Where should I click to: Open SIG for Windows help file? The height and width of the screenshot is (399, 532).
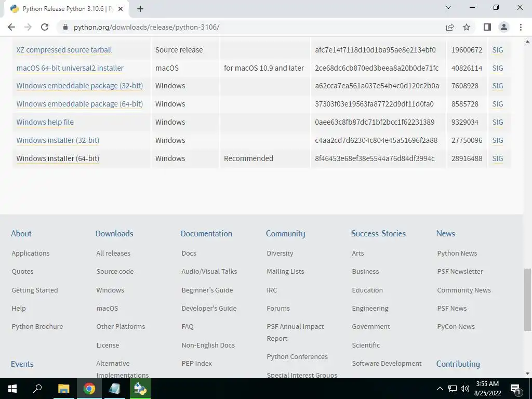tap(498, 122)
